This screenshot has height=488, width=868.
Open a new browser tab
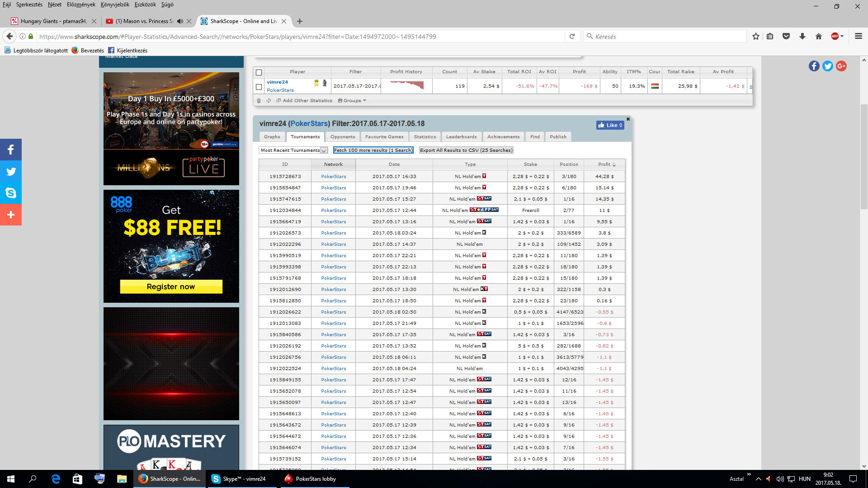coord(300,21)
